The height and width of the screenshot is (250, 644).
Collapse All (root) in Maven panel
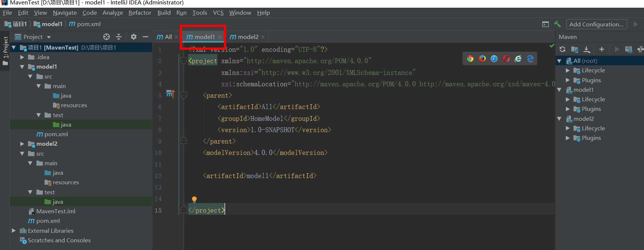(559, 61)
